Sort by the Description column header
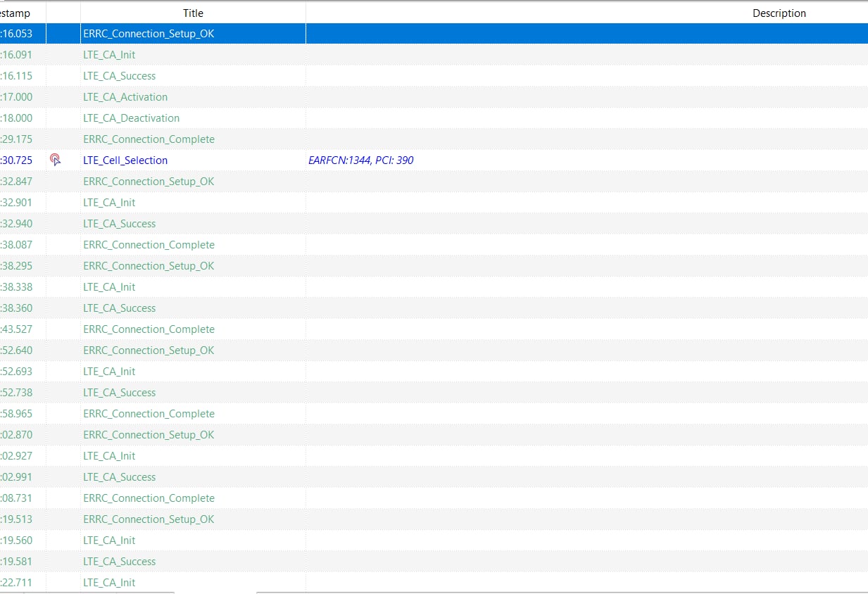 pyautogui.click(x=779, y=13)
